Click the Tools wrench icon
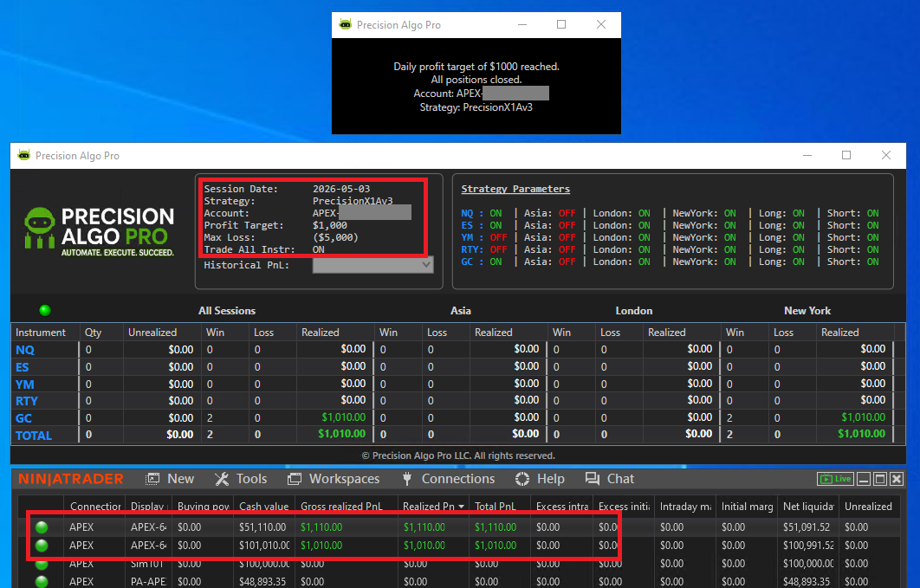Viewport: 920px width, 588px height. pos(222,479)
